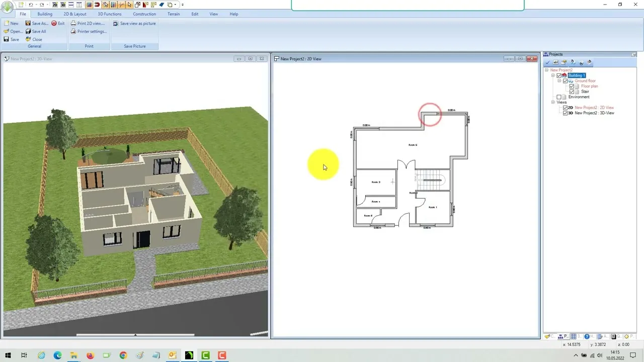Open the customize quick access toolbar arrow

point(182,5)
